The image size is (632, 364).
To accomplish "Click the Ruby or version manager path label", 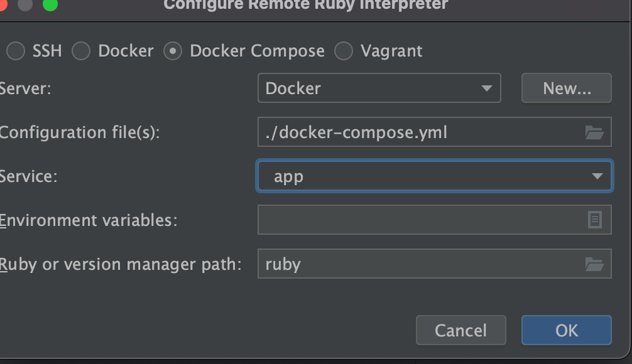I will 120,264.
